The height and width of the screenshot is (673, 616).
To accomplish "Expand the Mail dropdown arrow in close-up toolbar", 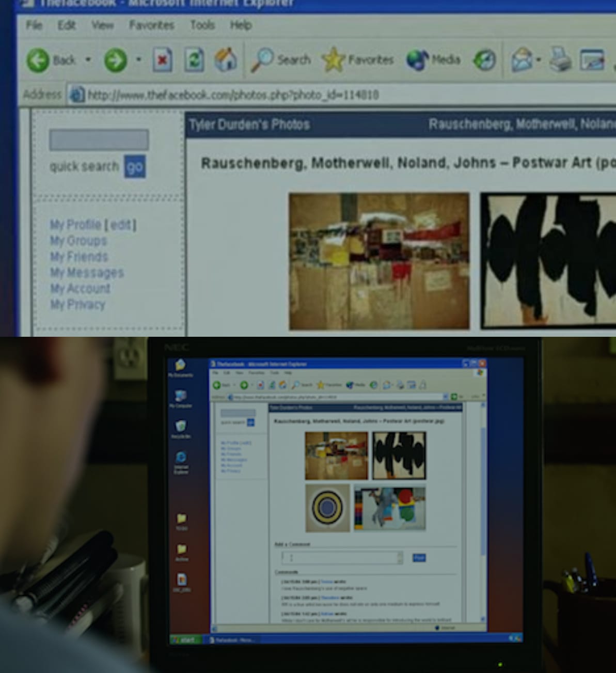I will click(538, 60).
